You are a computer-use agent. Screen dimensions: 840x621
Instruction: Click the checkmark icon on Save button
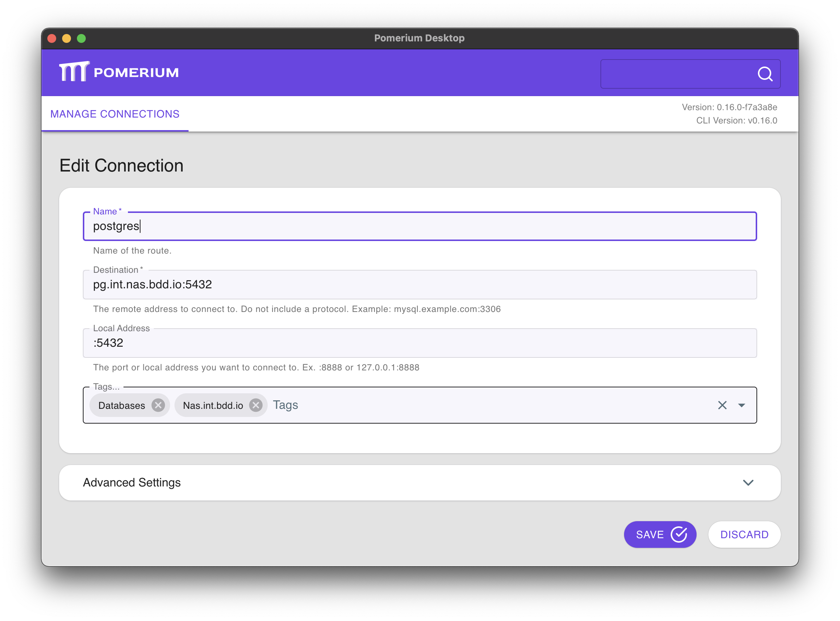coord(679,534)
